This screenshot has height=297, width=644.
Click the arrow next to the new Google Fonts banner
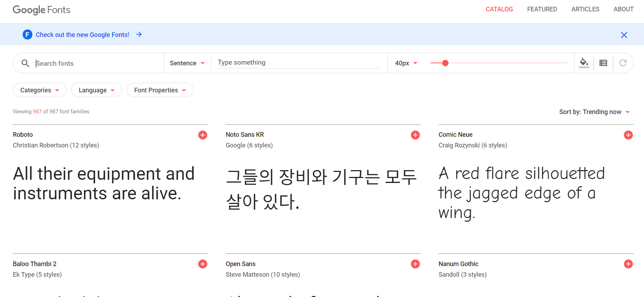tap(139, 34)
